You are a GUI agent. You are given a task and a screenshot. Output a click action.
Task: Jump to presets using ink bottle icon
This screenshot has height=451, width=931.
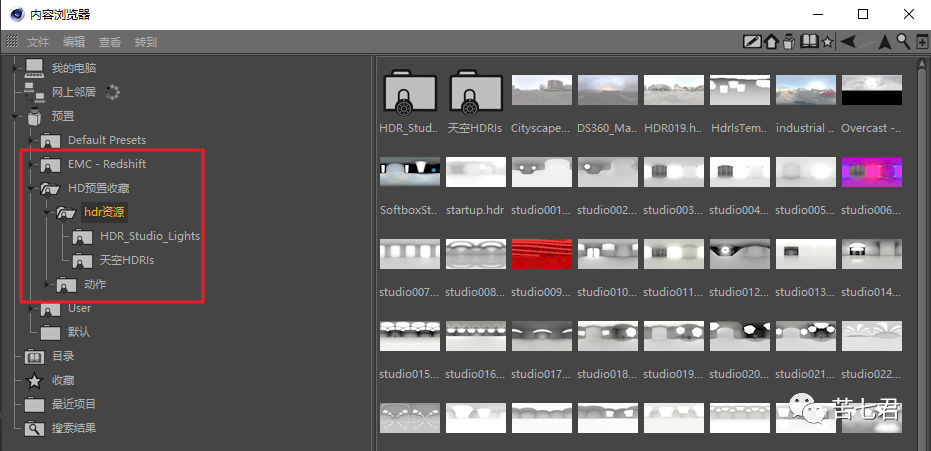tap(788, 42)
